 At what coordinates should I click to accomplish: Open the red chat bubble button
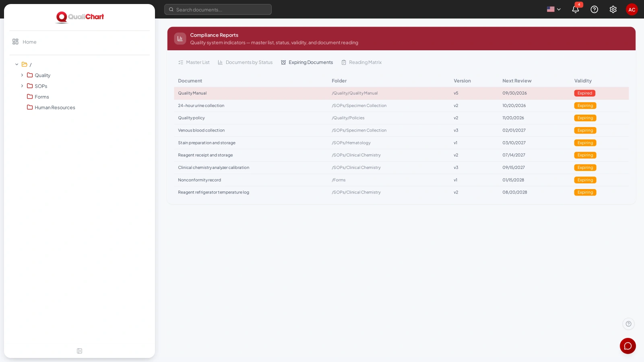tap(627, 346)
